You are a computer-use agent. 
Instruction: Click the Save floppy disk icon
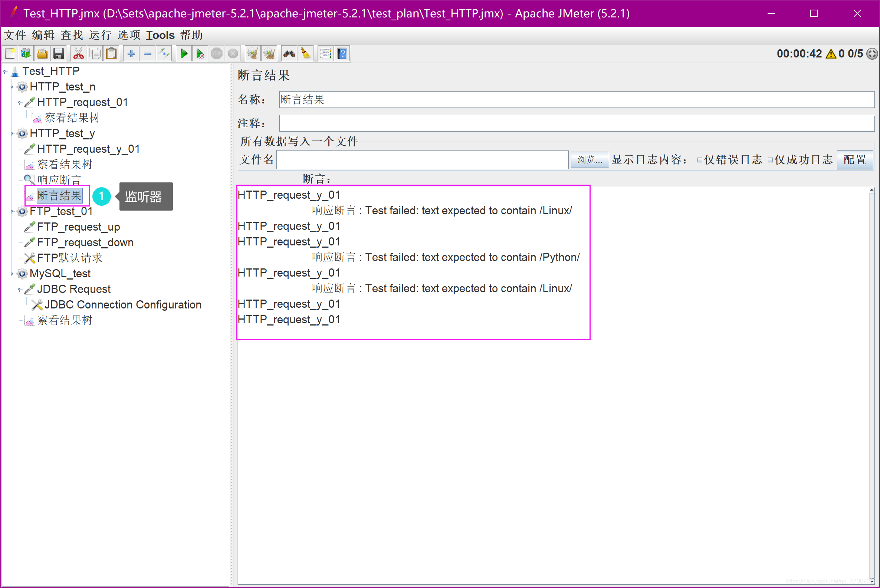59,54
